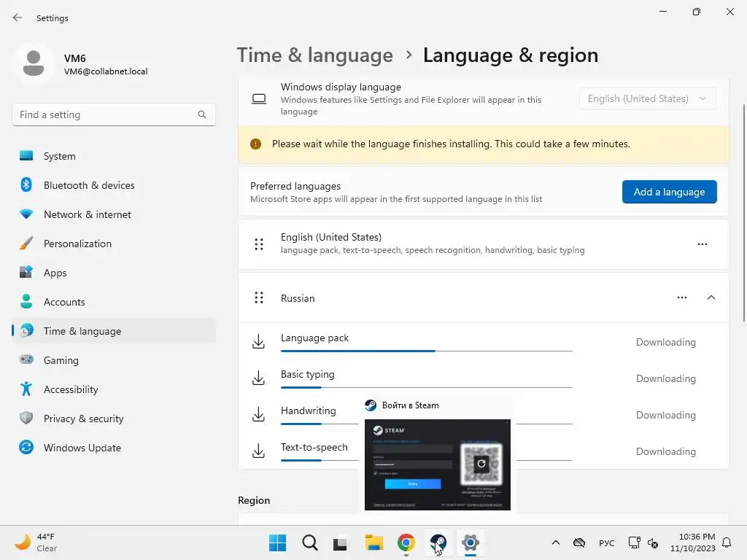This screenshot has height=560, width=747.
Task: Click the Steam taskbar icon
Action: (x=438, y=542)
